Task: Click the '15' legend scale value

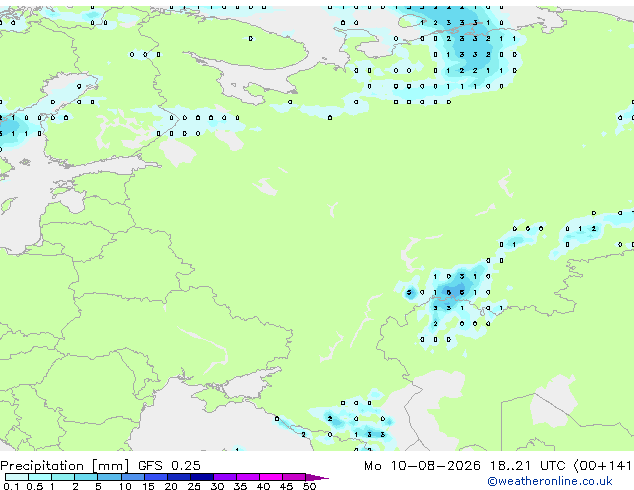Action: [148, 486]
